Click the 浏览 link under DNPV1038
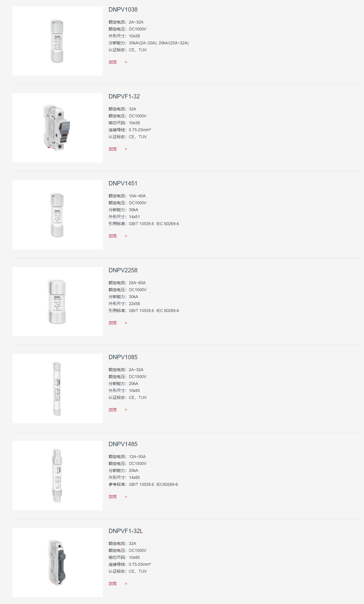 pyautogui.click(x=113, y=62)
